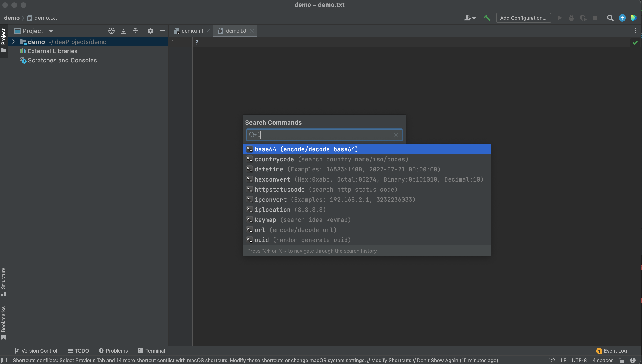
Task: Click the Debug bug icon
Action: tap(571, 18)
